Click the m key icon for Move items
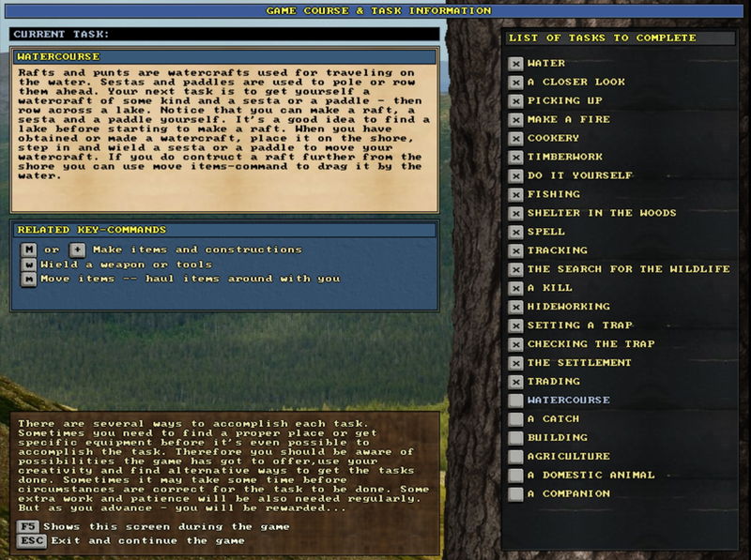 click(x=29, y=279)
